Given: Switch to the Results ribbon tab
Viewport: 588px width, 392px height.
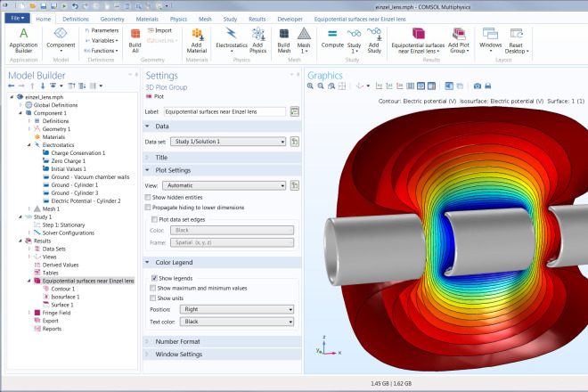Looking at the screenshot, I should click(257, 19).
